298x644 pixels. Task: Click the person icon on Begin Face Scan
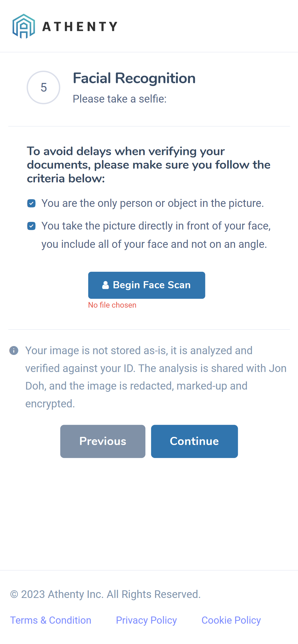105,285
